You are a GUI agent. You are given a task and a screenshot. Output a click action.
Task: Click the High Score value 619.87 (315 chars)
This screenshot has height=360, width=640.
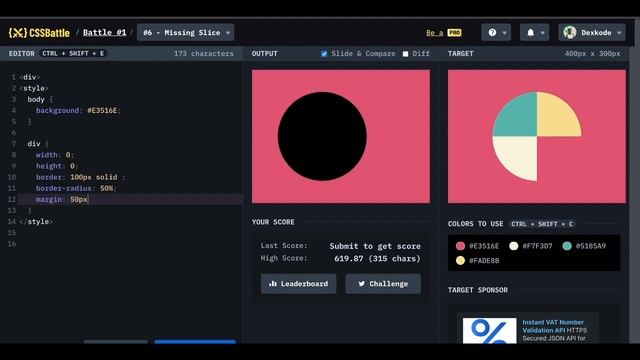[x=377, y=258]
